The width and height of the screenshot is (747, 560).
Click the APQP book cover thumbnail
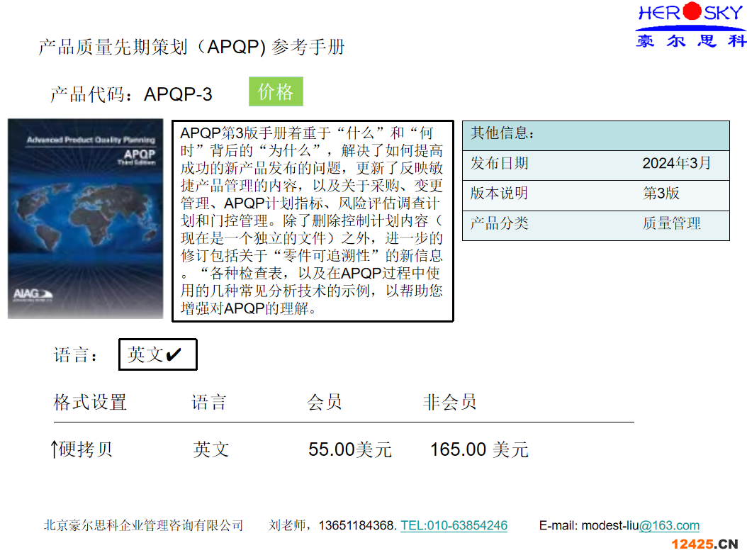click(x=86, y=219)
